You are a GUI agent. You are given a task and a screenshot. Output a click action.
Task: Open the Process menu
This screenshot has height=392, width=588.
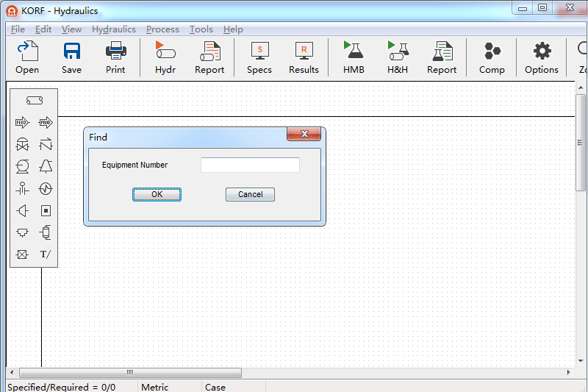coord(162,29)
